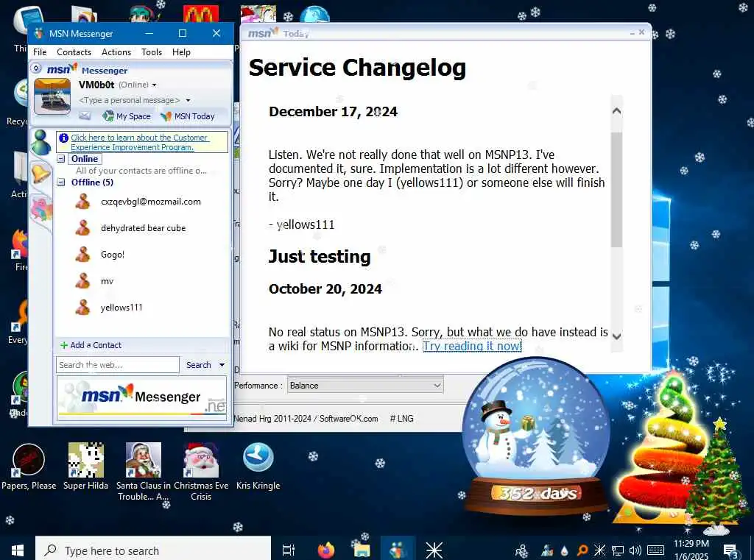Viewport: 754px width, 560px height.
Task: Select the pink butterfly tab in sidebar
Action: pyautogui.click(x=41, y=210)
